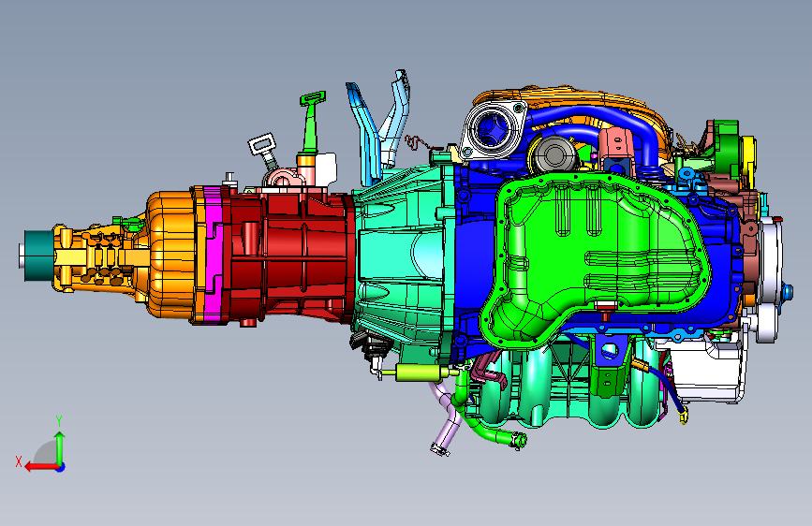This screenshot has height=526, width=812.
Task: Pick the small green bolt atop gold tail section
Action: [x=129, y=224]
